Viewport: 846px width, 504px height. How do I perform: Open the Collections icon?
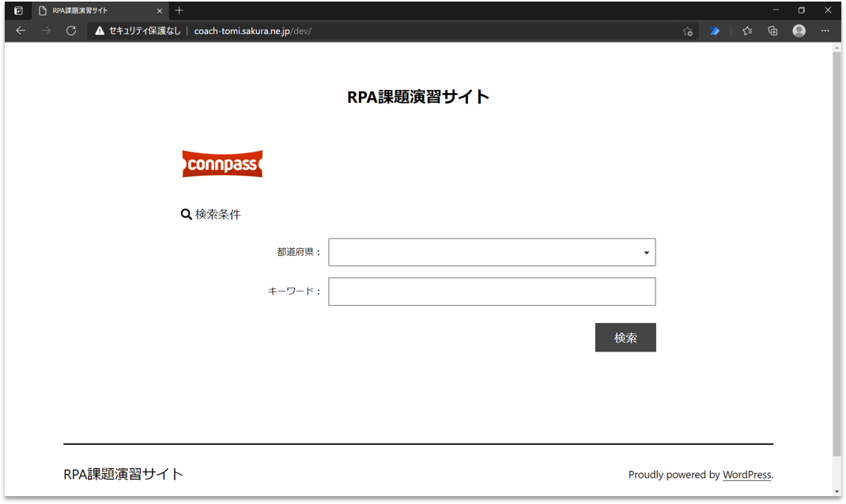point(772,31)
